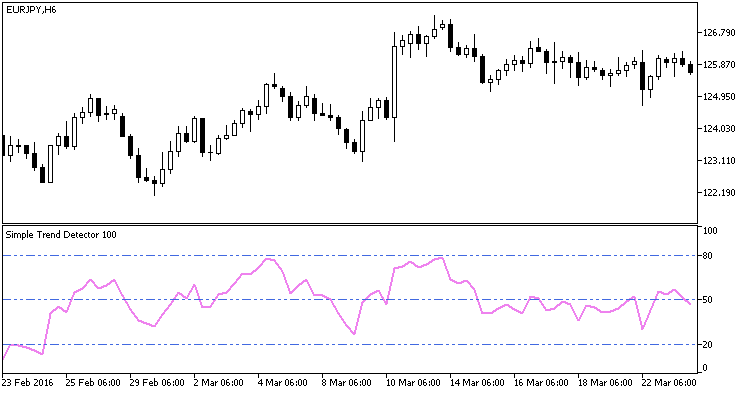Click the indicator scale value 0
The image size is (750, 394).
click(x=705, y=368)
